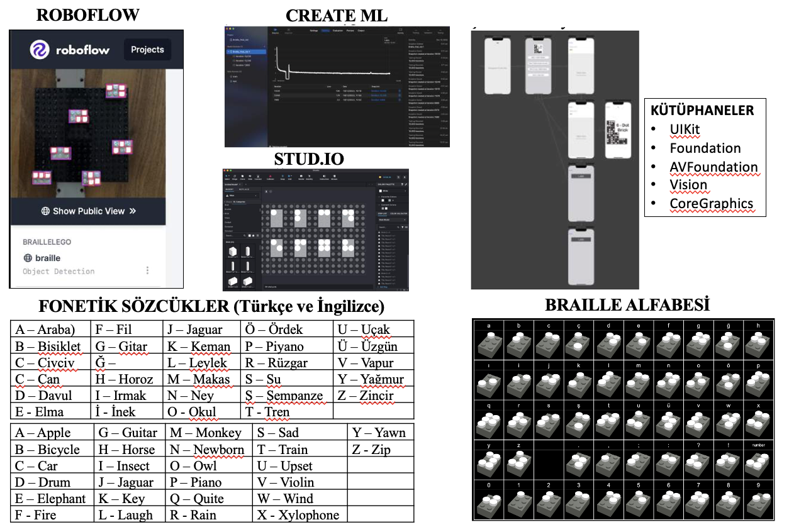Click the Collision icon in Stud.io toolbar
Viewport: 789px width, 532px height.
271,177
